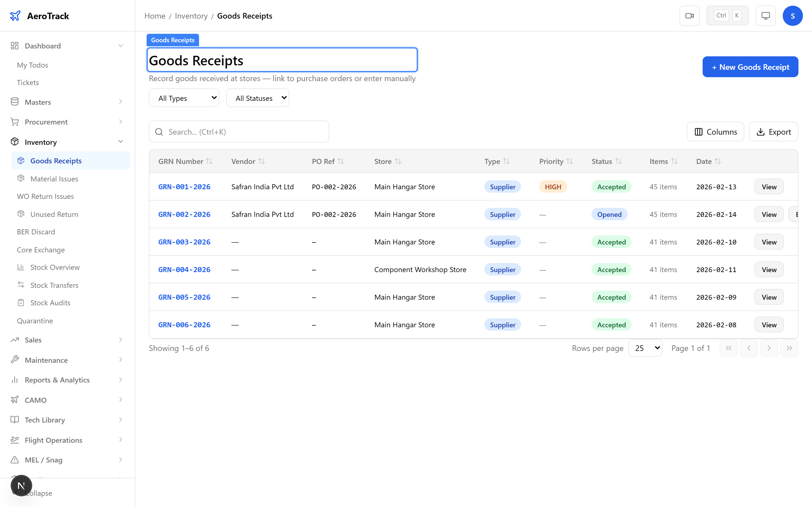Click the Export download icon

tap(760, 132)
